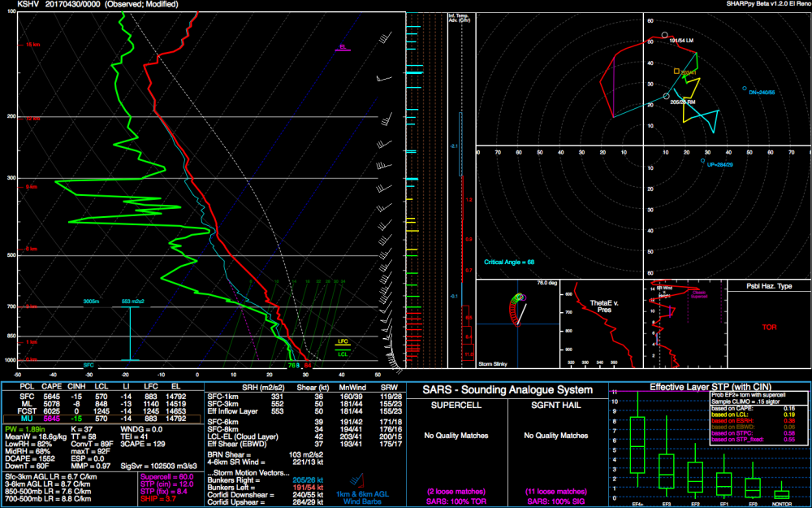Click the TOR hazard type label
Viewport: 812px width, 508px height.
tap(769, 328)
